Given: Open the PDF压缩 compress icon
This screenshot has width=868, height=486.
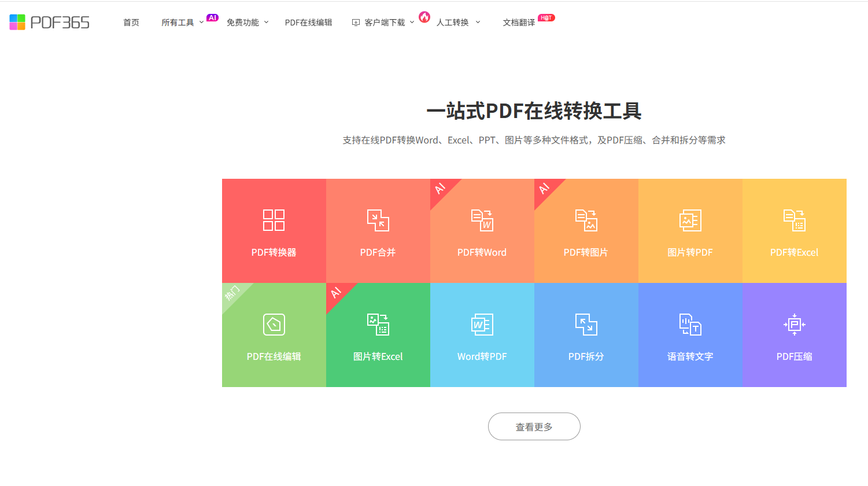Looking at the screenshot, I should 794,325.
